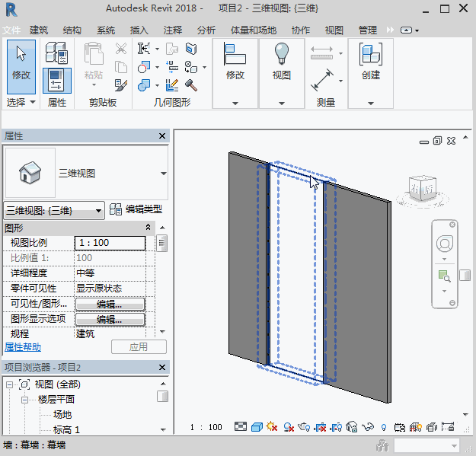Screen dimensions: 476x456
Task: Click Detail Level icon in view bar
Action: (x=241, y=427)
